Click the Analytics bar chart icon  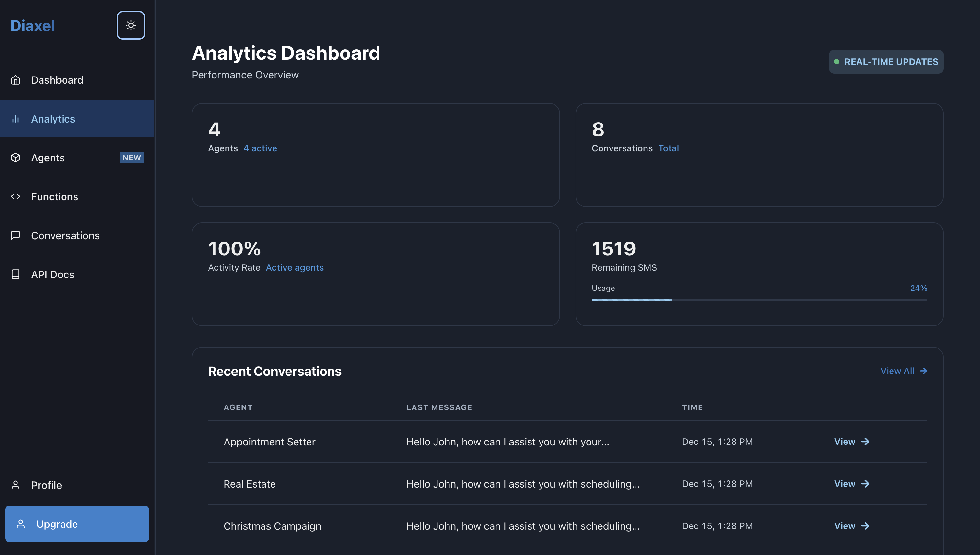(x=16, y=119)
